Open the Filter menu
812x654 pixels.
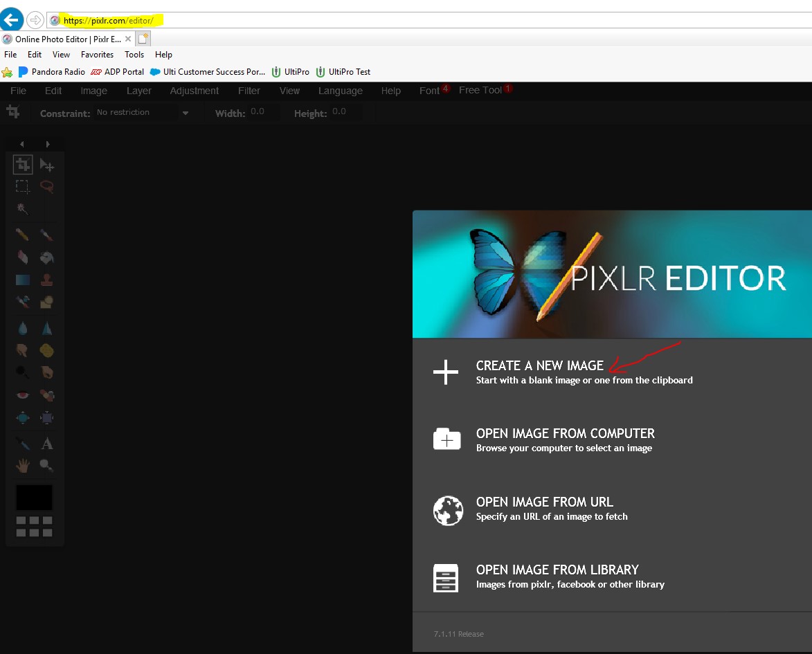pos(249,91)
